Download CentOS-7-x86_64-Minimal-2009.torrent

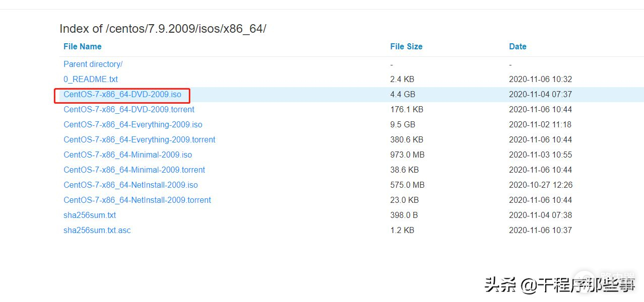pyautogui.click(x=134, y=170)
